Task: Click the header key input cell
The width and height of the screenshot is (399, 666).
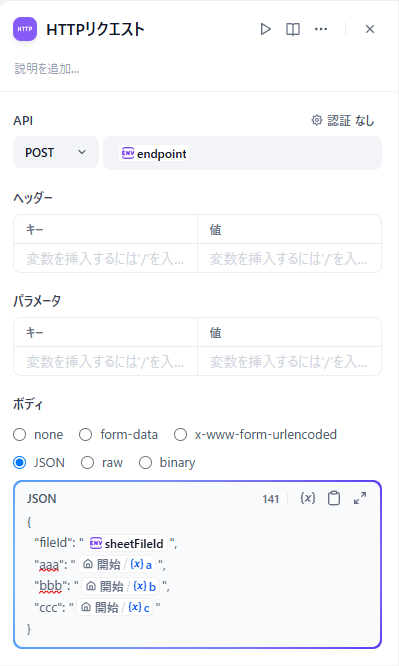Action: pos(105,258)
